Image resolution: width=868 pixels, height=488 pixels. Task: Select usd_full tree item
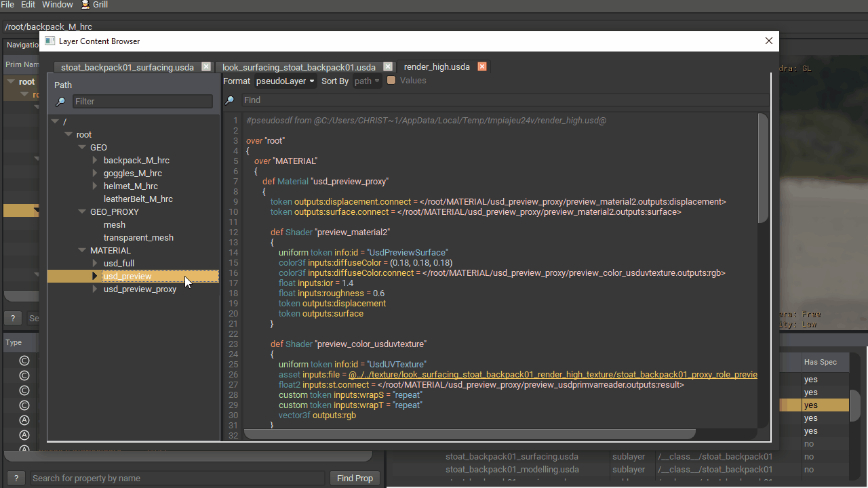tap(119, 264)
